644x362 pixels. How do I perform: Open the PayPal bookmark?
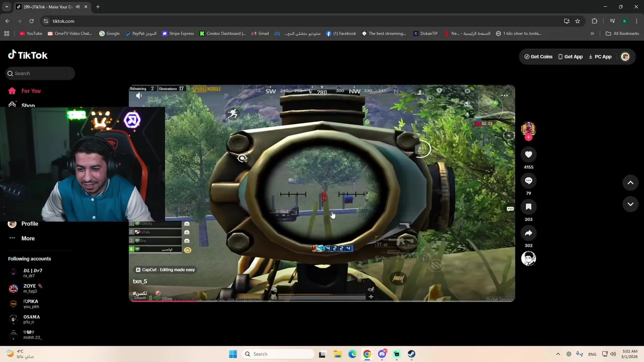click(141, 34)
